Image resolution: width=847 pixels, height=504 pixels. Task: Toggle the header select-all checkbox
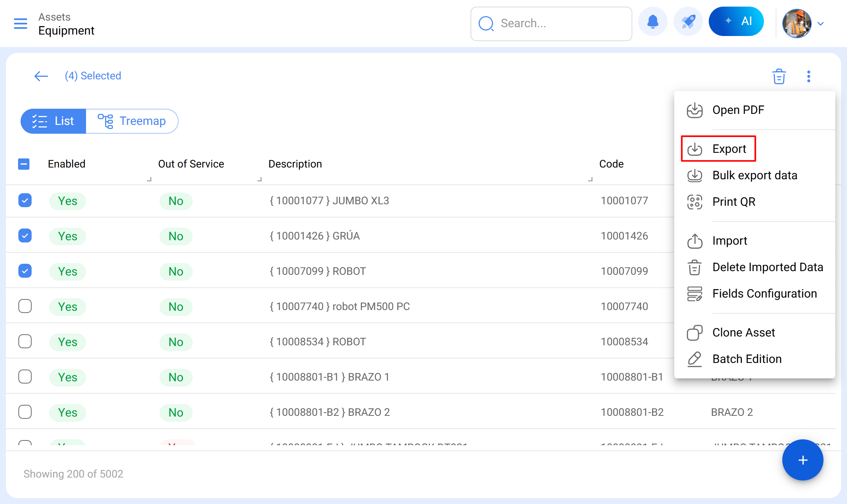pos(24,164)
